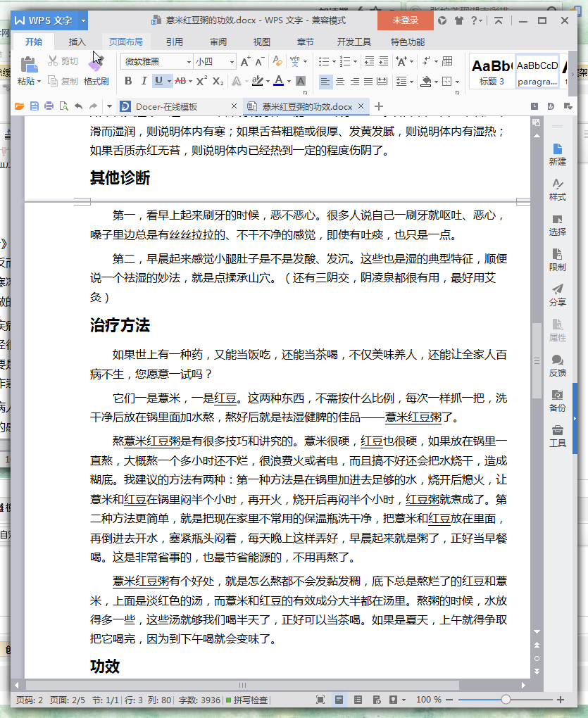Open 备份 backup in the side panel

click(x=557, y=401)
